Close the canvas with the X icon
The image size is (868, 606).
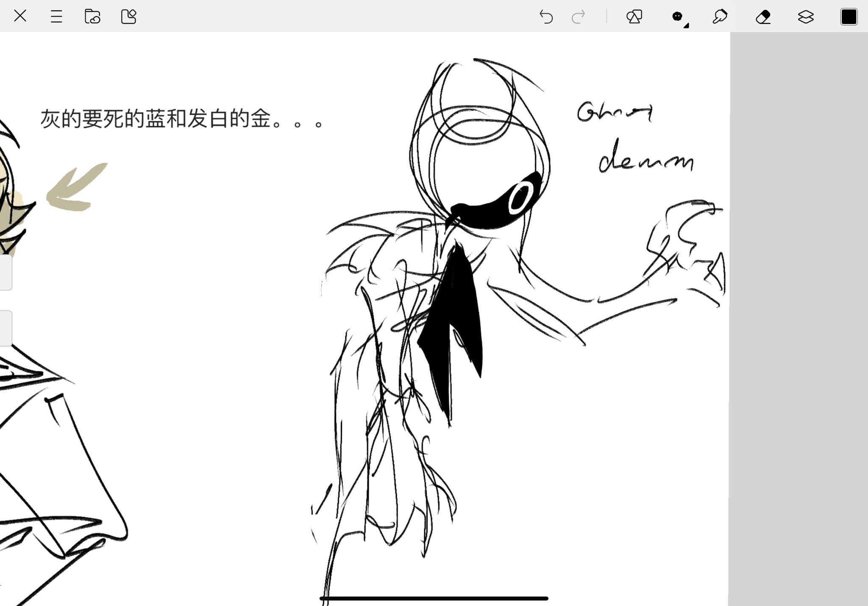[20, 17]
